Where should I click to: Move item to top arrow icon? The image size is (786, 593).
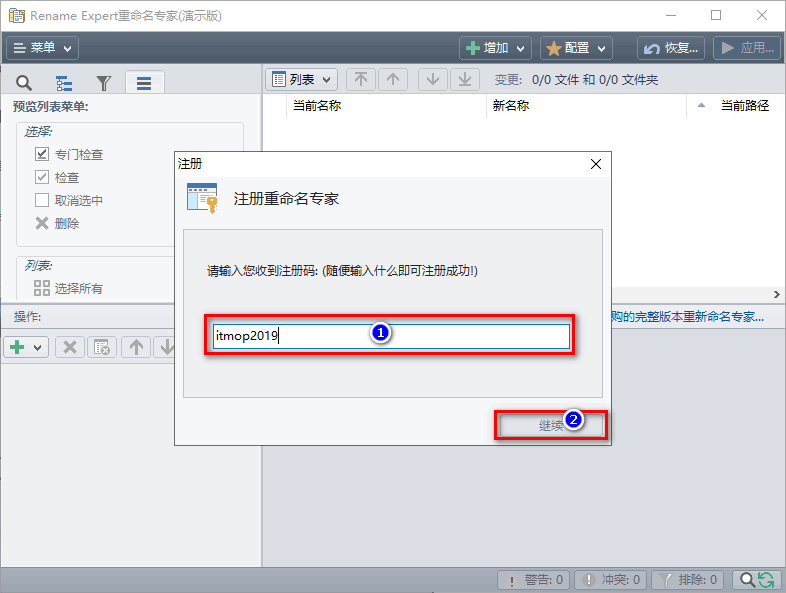tap(361, 79)
